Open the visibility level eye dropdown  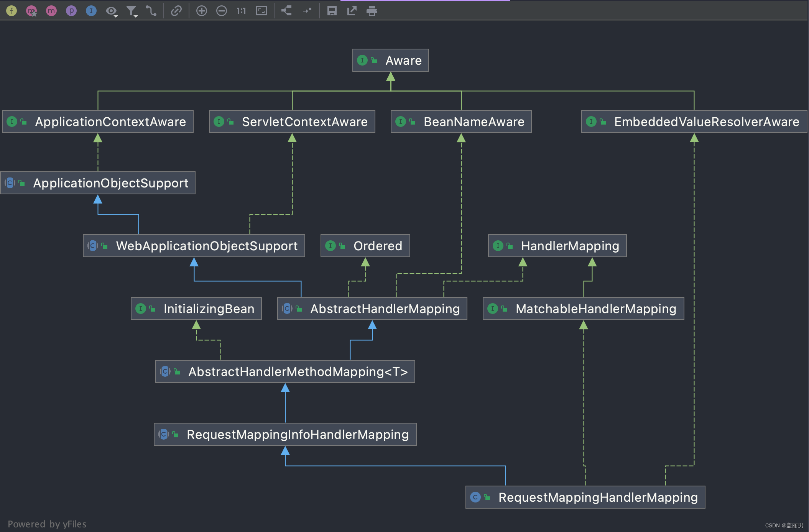point(112,11)
